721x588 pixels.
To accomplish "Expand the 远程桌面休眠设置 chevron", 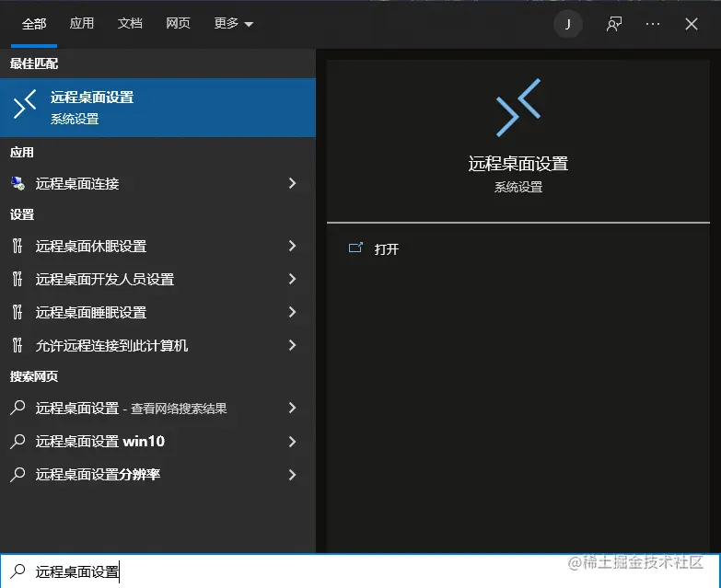I will coord(293,246).
